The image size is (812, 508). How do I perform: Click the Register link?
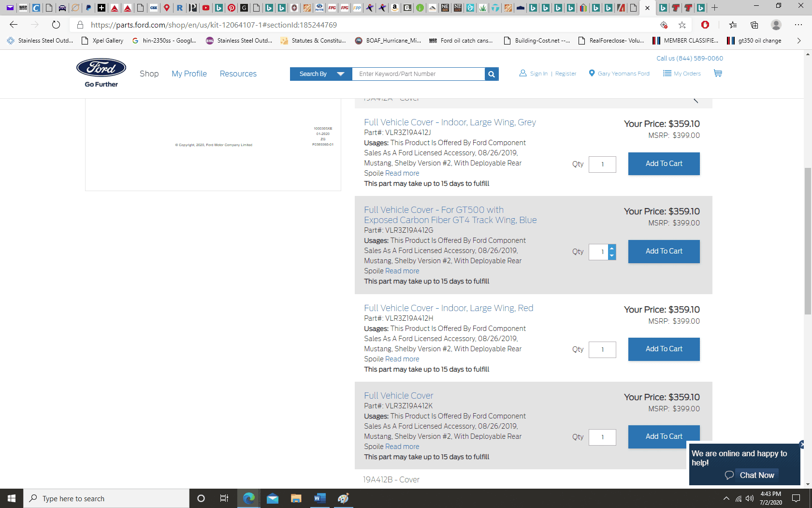565,74
